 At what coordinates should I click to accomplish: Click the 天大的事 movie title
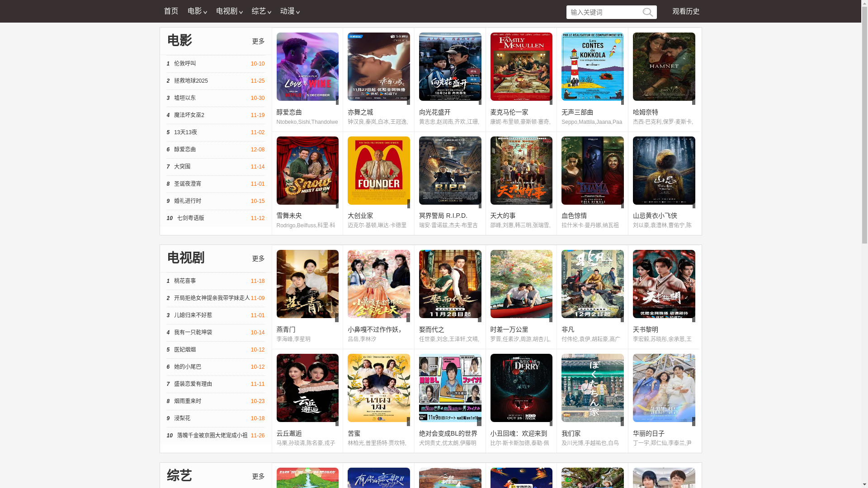click(503, 216)
